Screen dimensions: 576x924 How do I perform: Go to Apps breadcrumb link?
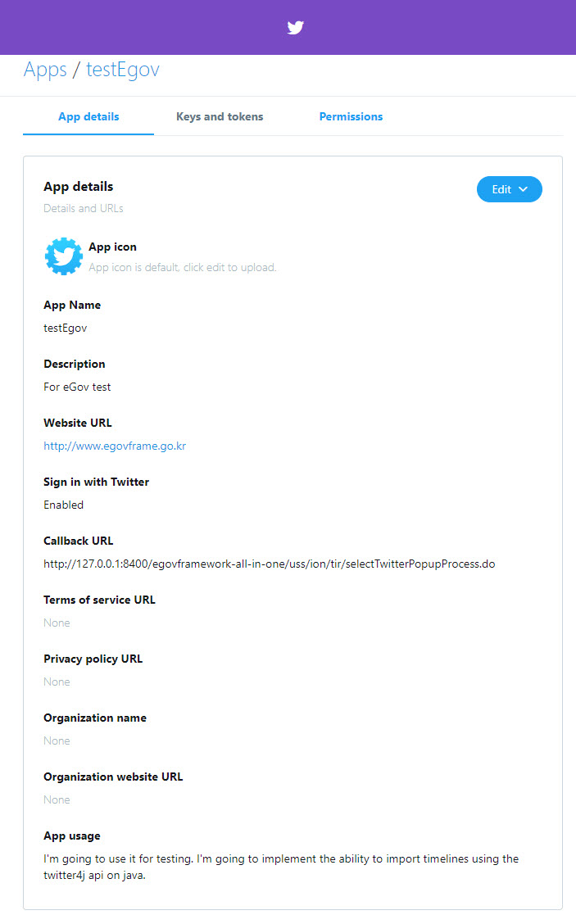(x=45, y=70)
